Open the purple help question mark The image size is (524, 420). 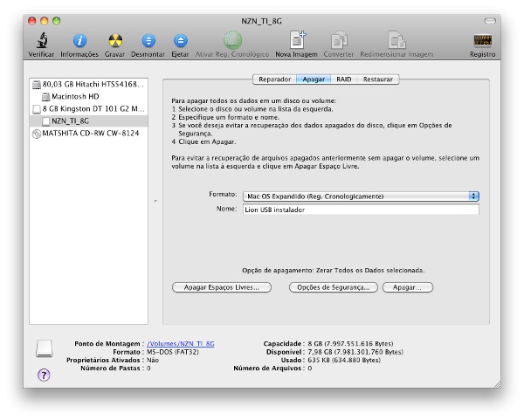click(44, 375)
